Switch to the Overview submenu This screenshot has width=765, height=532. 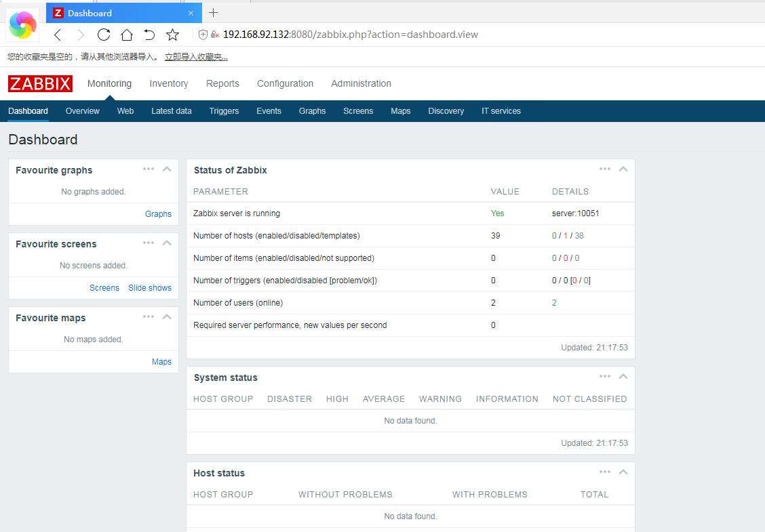[x=83, y=111]
